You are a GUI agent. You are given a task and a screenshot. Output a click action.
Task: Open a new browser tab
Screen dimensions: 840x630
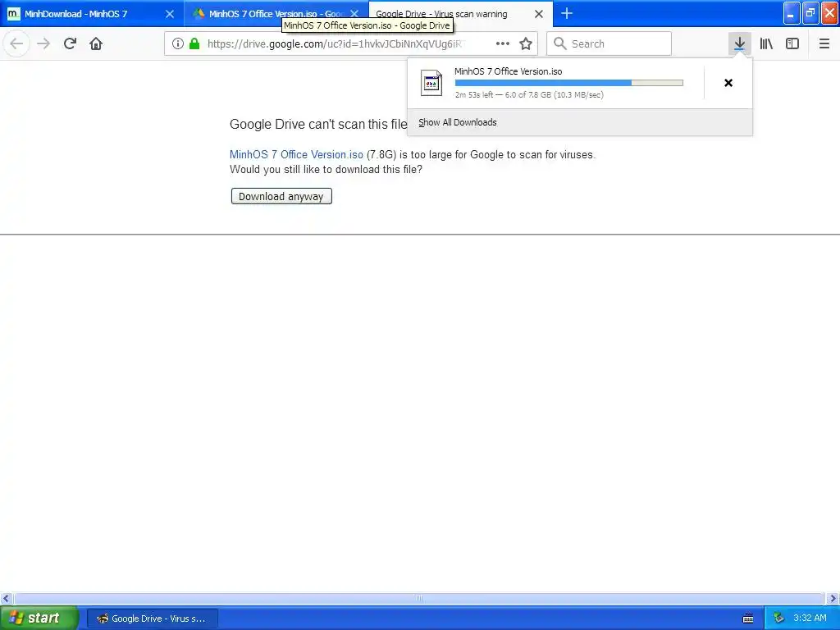(x=567, y=13)
